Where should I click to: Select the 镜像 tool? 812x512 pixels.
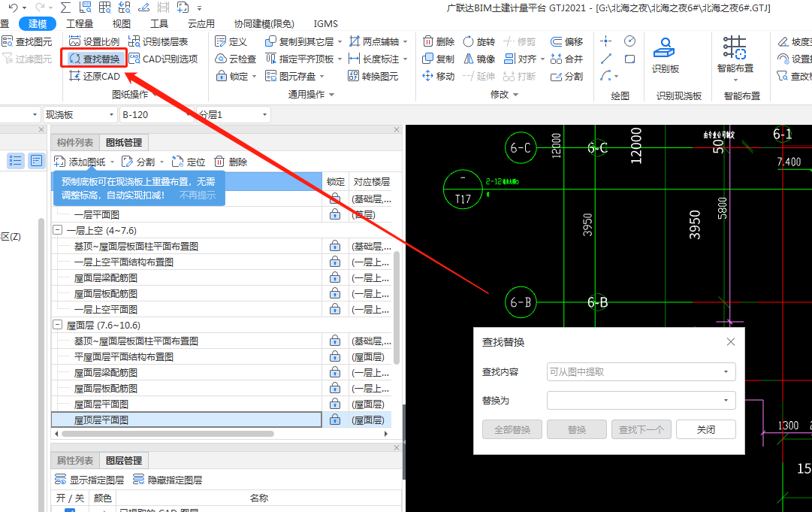click(479, 59)
